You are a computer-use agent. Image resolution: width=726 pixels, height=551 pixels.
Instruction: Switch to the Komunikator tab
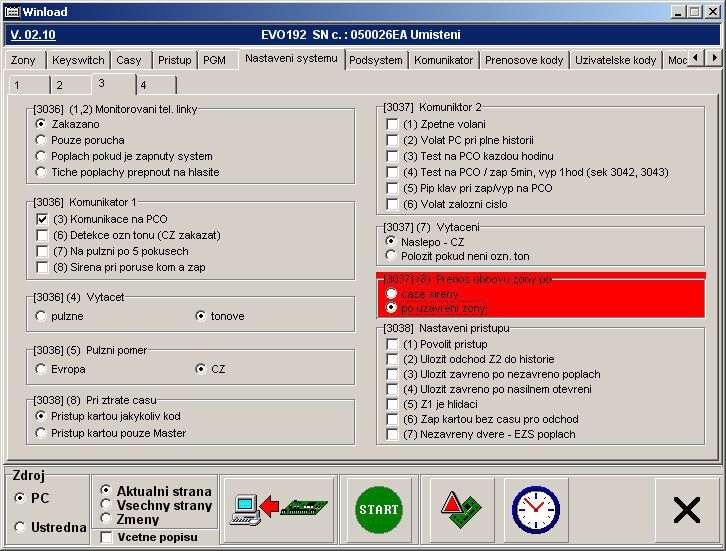click(x=443, y=60)
